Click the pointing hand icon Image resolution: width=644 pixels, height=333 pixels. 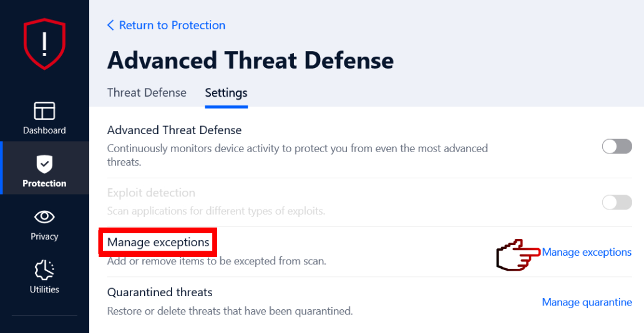click(517, 254)
